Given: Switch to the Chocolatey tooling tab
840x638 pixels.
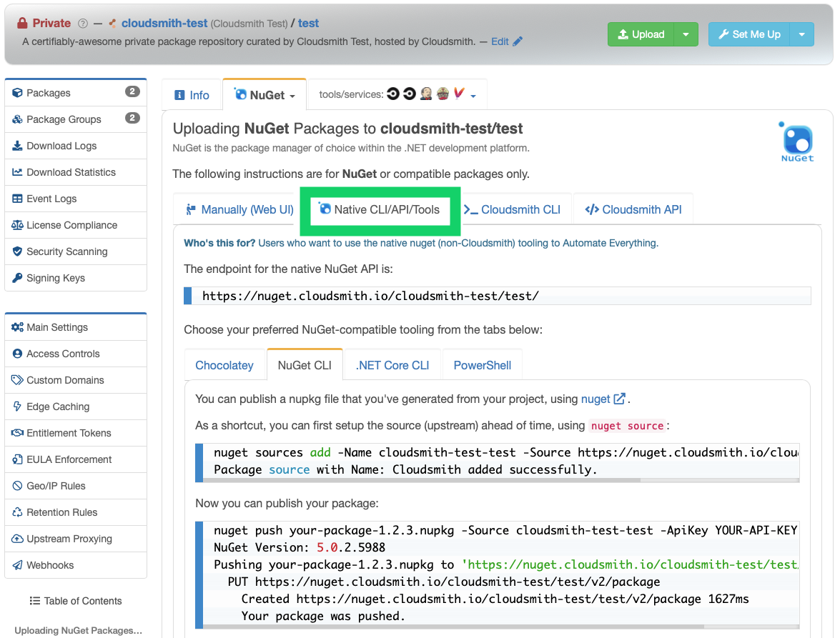Looking at the screenshot, I should pos(225,365).
